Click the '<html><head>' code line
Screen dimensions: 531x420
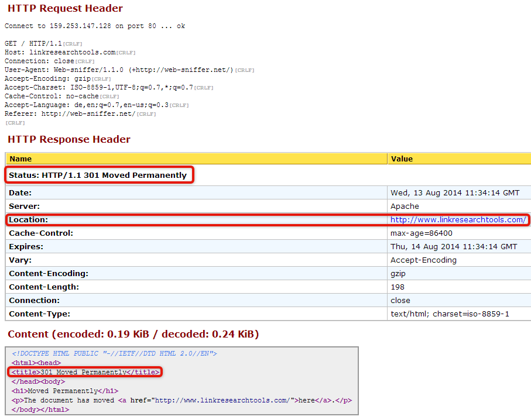(x=36, y=363)
